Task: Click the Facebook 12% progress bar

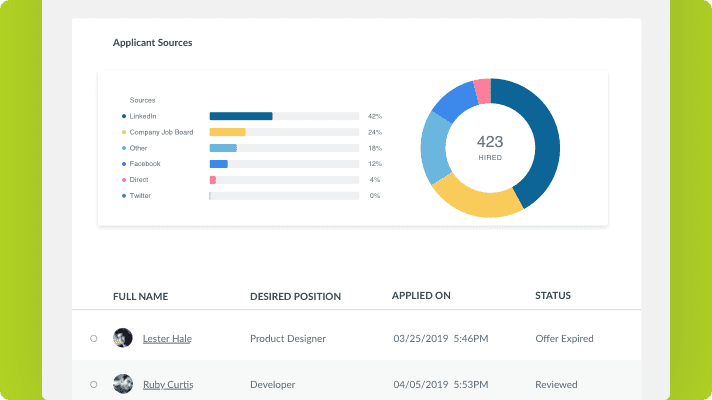Action: [284, 164]
